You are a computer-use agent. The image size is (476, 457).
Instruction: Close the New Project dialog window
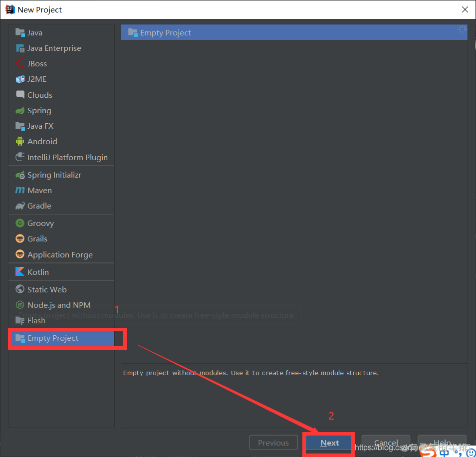point(465,9)
